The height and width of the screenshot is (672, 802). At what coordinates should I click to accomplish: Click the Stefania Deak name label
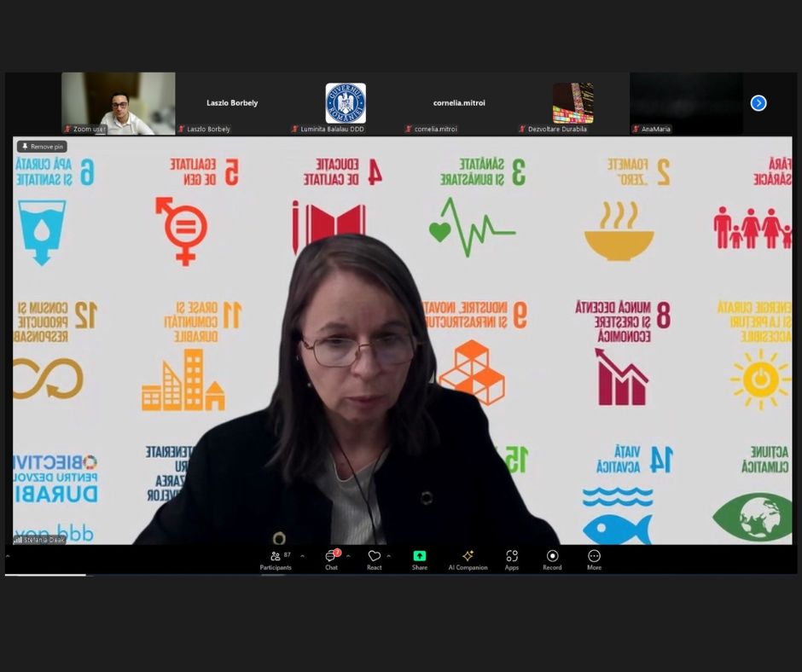pyautogui.click(x=41, y=540)
